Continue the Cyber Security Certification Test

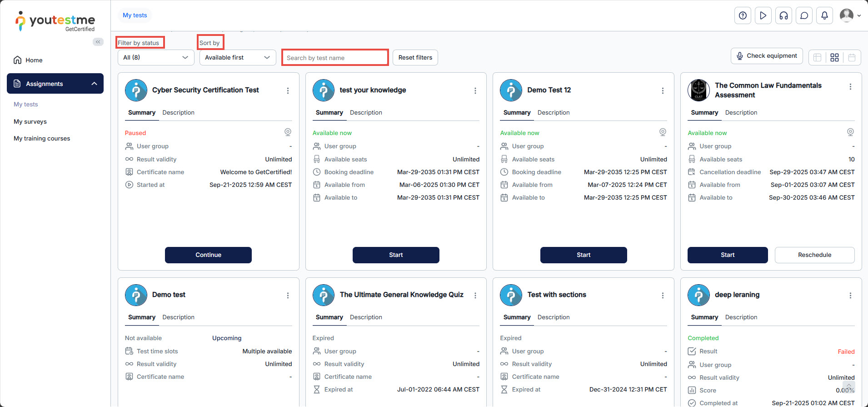click(x=208, y=255)
